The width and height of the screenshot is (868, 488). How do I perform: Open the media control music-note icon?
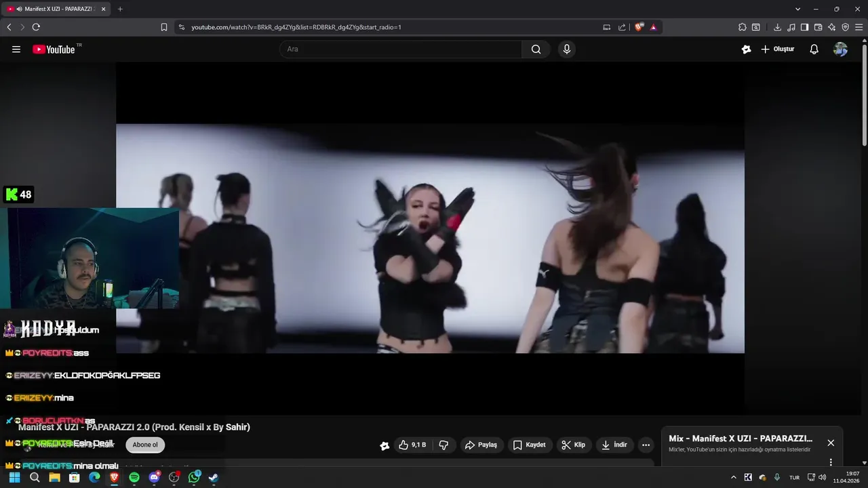[791, 27]
